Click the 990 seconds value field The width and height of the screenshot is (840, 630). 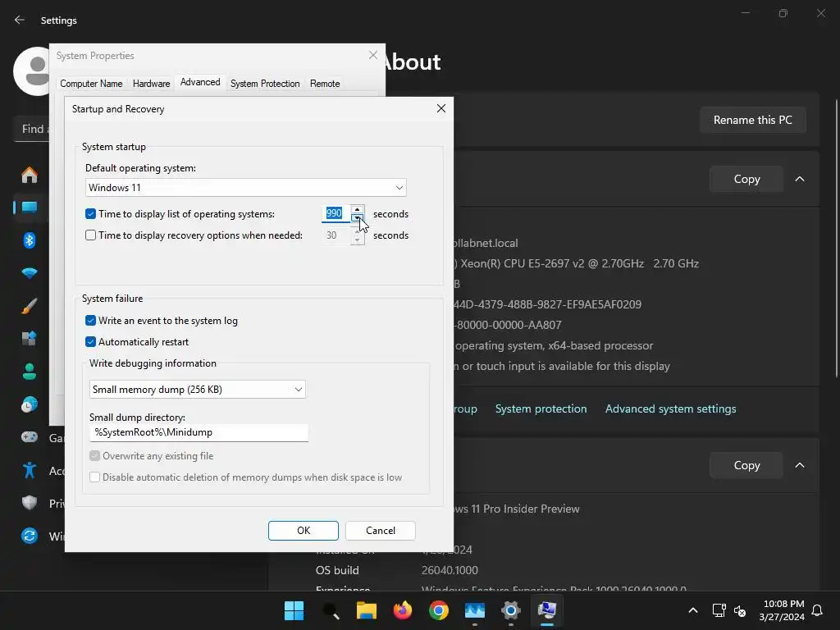(x=336, y=213)
